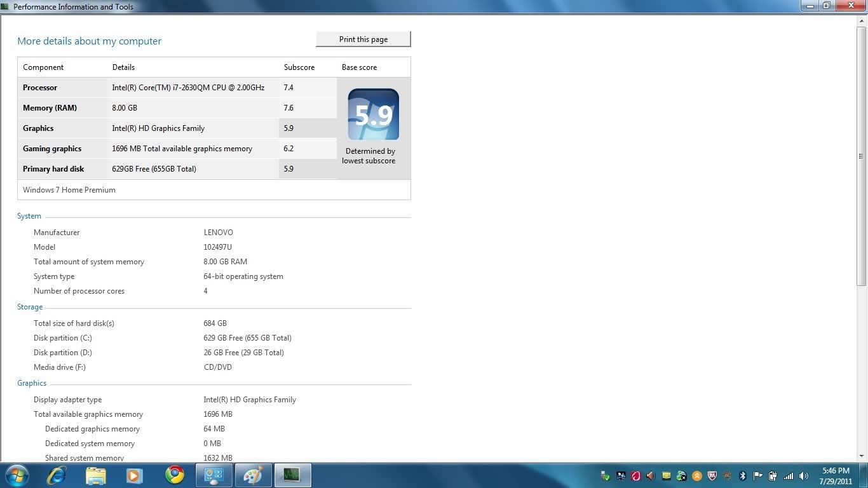Click the 64-bit operating system value

[243, 276]
